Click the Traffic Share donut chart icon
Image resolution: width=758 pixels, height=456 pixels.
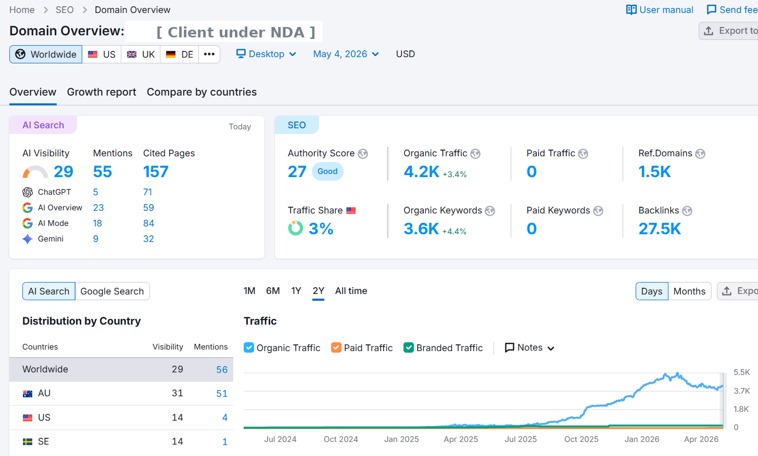coord(295,228)
